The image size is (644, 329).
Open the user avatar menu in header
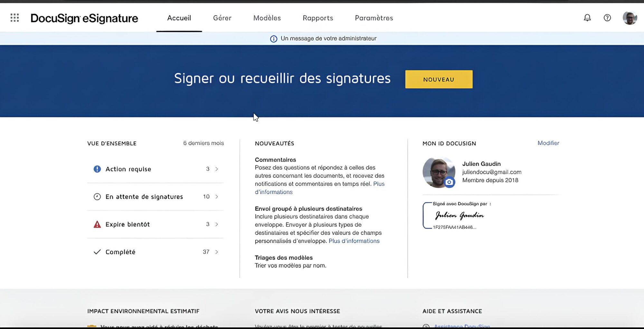pyautogui.click(x=630, y=18)
